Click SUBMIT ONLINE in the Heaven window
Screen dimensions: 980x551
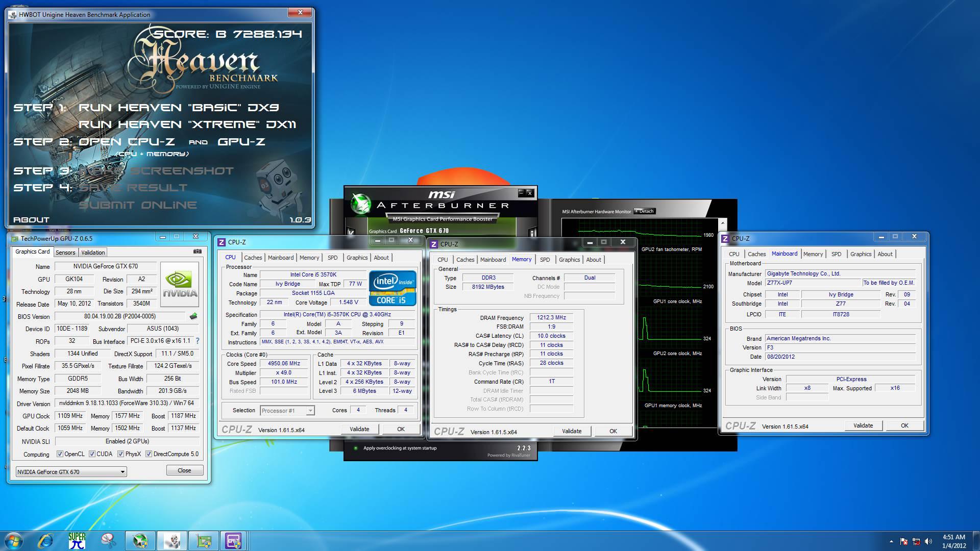point(138,205)
